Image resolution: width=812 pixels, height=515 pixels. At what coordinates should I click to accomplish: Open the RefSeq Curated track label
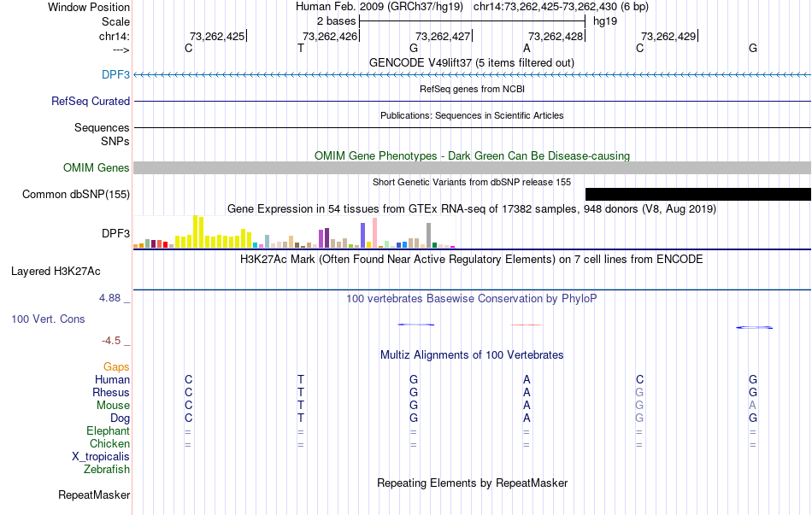point(91,101)
